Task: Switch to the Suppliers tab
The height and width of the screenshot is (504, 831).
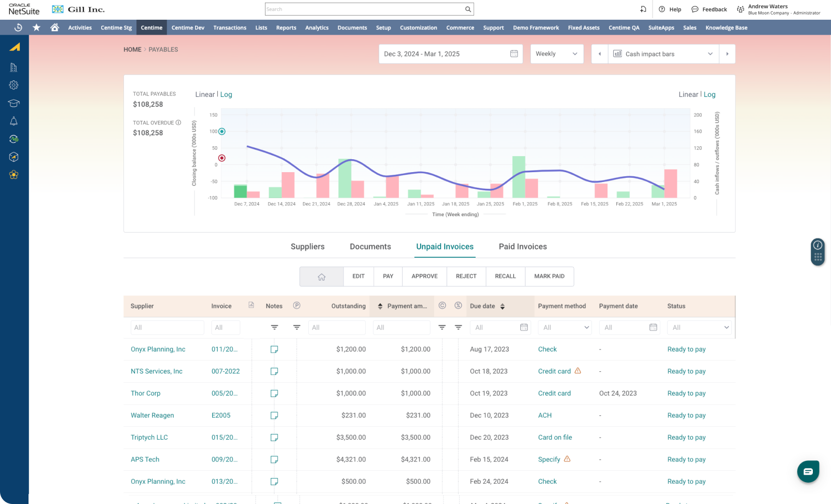Action: (x=308, y=247)
